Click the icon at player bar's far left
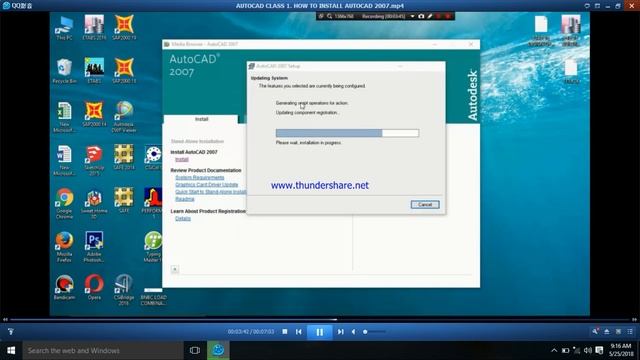The width and height of the screenshot is (640, 360). pos(11,331)
